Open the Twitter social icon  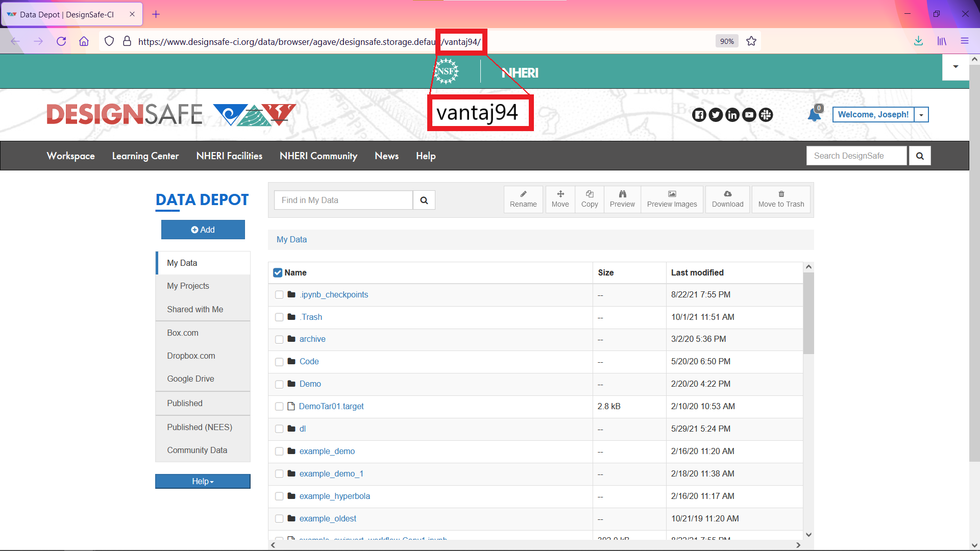[x=716, y=115]
